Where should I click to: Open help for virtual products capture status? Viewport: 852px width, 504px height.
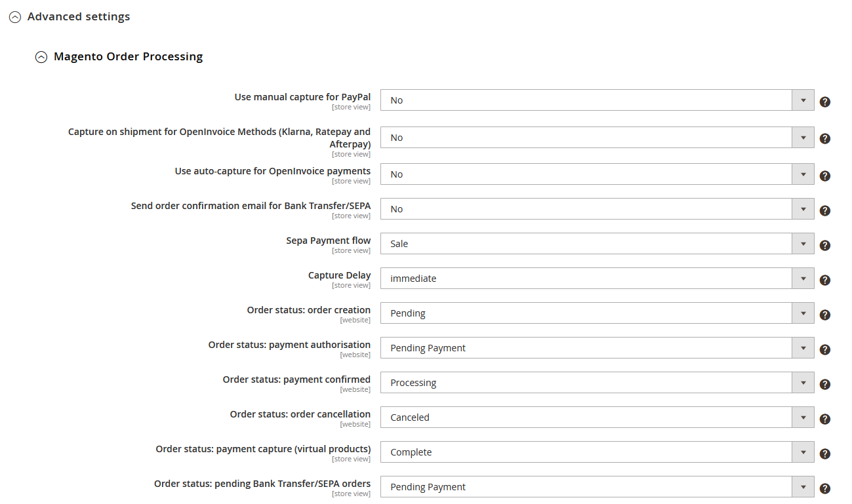click(x=824, y=454)
